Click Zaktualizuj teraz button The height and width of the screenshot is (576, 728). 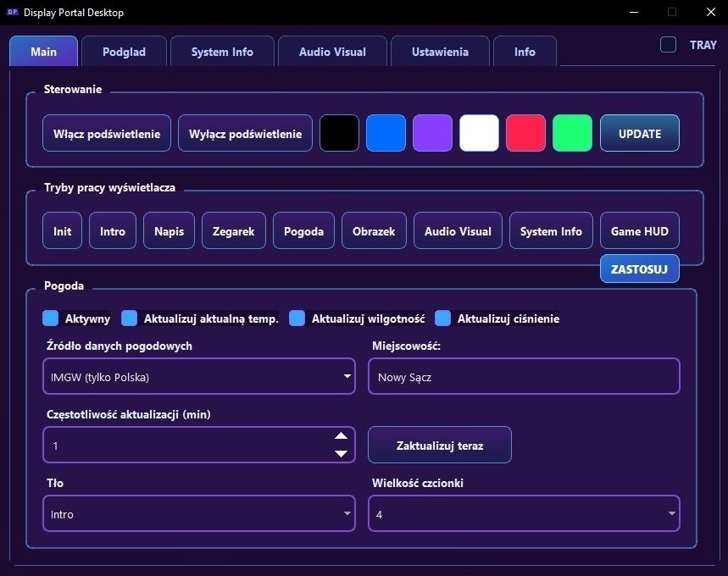pyautogui.click(x=440, y=445)
